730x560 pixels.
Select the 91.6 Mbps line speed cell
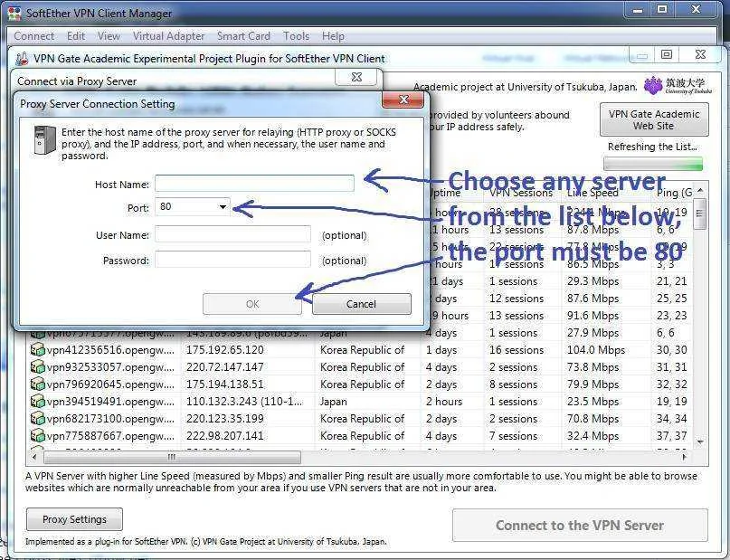[593, 315]
